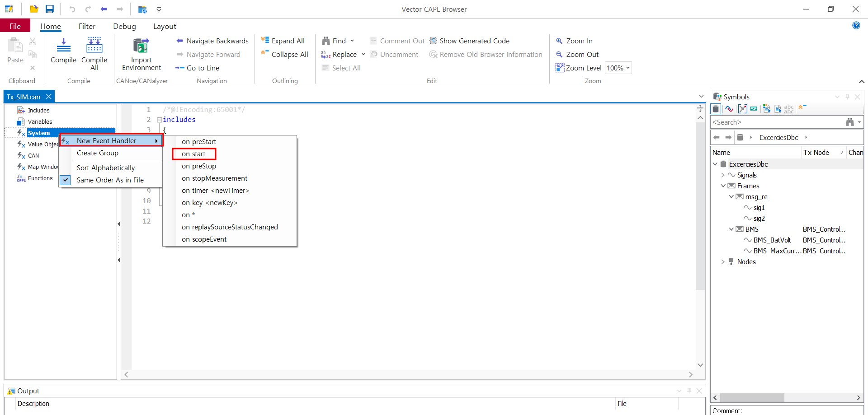This screenshot has height=415, width=868.
Task: Choose Sort Alphabetically in context menu
Action: (x=106, y=168)
